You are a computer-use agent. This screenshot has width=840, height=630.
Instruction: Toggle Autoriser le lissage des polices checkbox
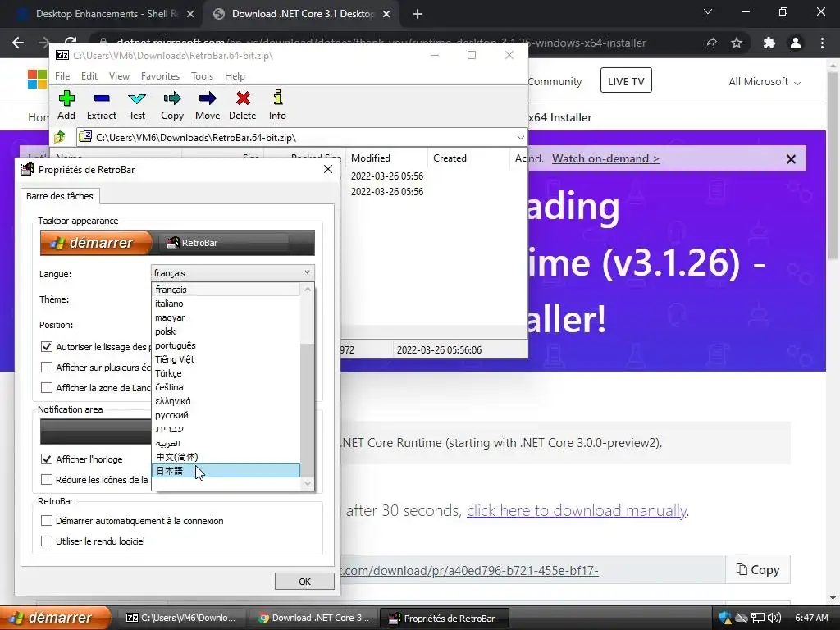pos(47,347)
